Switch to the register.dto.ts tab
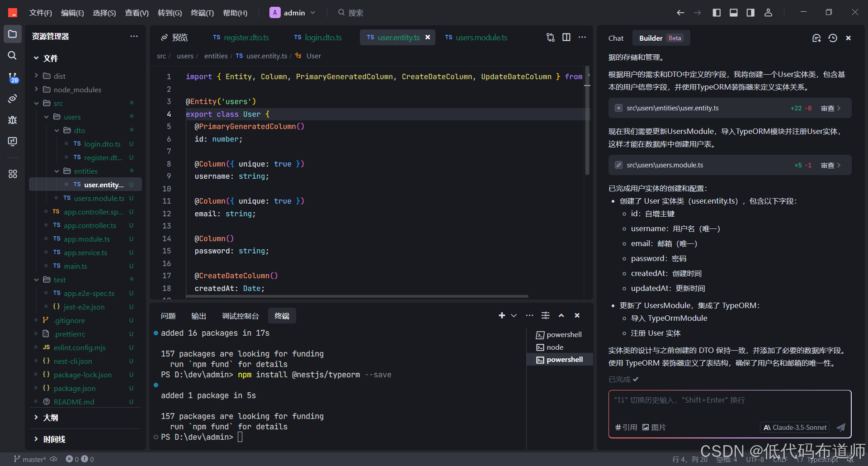Screen dimensions: 868x466 241,37
